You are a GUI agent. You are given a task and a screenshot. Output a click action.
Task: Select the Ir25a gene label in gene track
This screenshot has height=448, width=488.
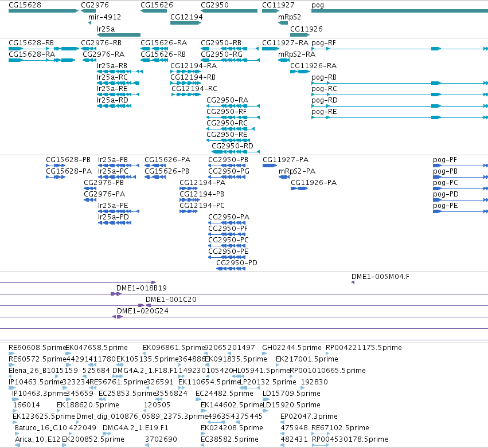[106, 29]
